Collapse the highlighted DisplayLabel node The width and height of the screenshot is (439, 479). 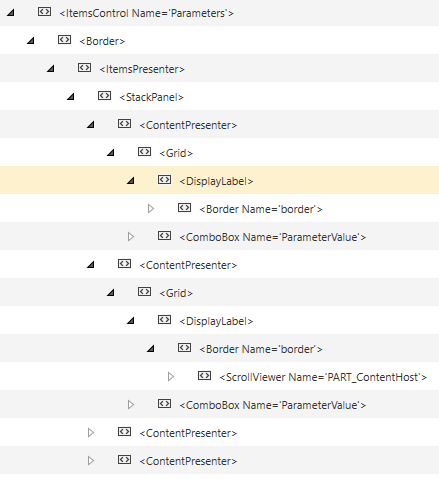tap(131, 181)
